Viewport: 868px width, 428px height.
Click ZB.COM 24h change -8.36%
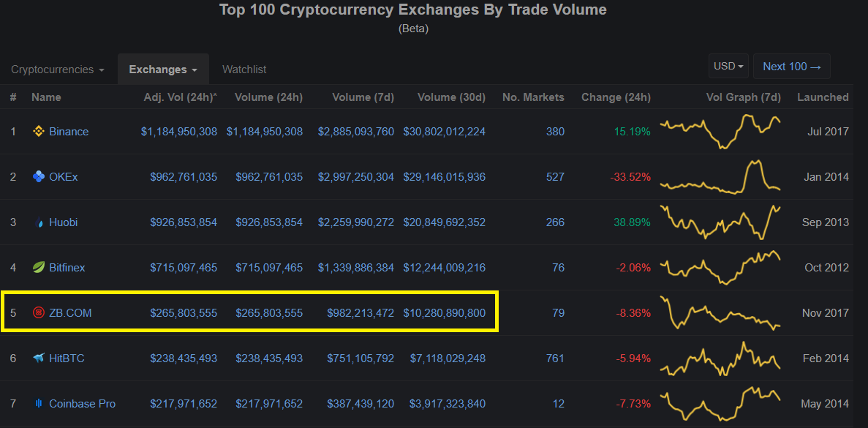pyautogui.click(x=633, y=313)
